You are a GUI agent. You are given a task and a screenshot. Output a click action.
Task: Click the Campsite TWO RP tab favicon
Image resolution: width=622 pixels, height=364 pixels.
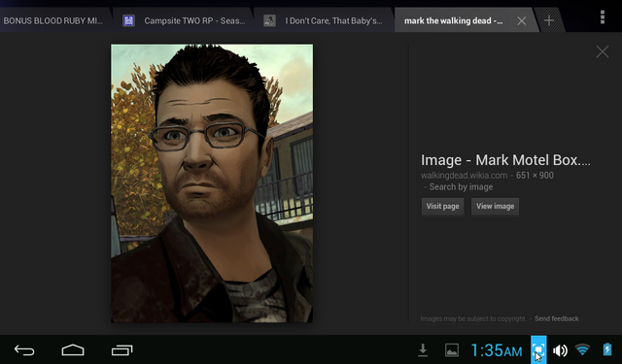click(128, 20)
